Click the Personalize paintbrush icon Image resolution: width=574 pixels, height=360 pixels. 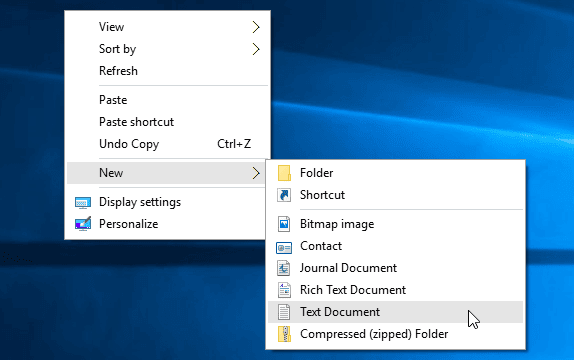[x=83, y=224]
